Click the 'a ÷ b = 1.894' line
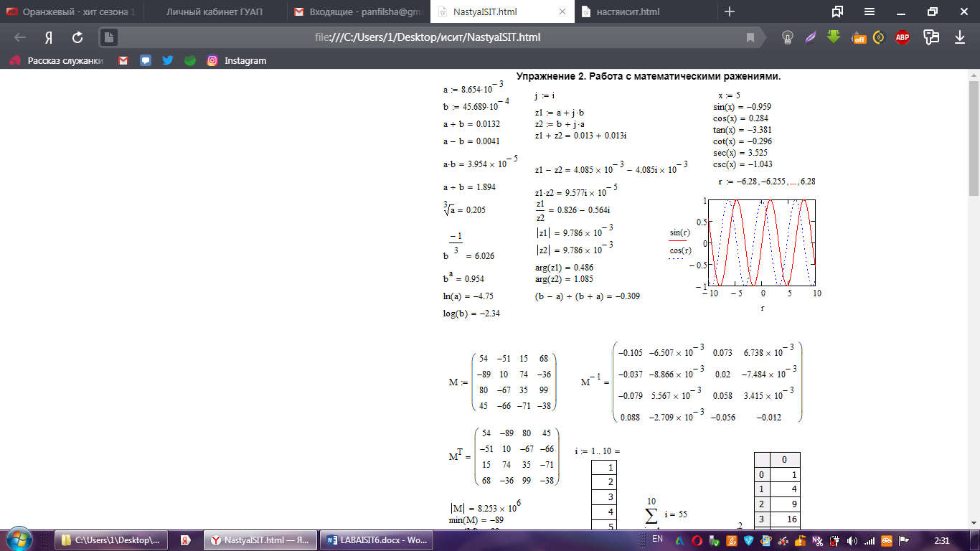This screenshot has height=551, width=980. click(469, 187)
